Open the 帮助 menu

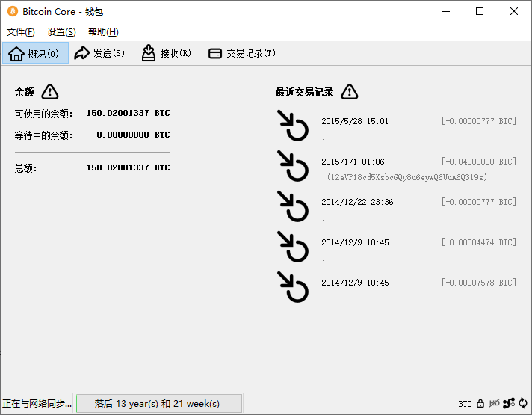click(x=103, y=32)
